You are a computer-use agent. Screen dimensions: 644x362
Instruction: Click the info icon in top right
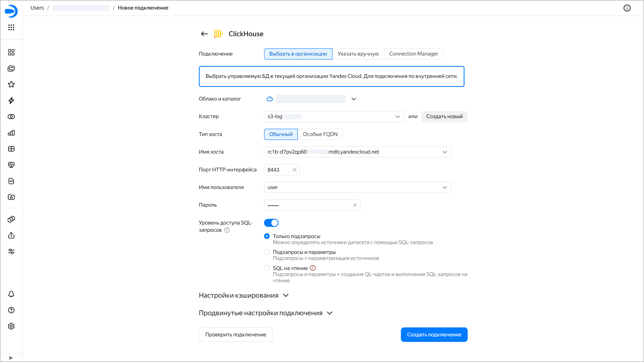(x=627, y=8)
